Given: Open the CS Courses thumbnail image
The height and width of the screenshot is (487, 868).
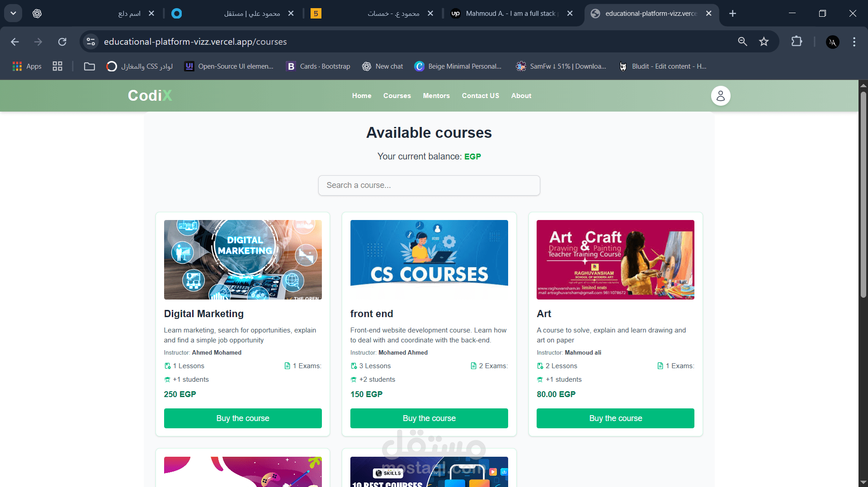Looking at the screenshot, I should (x=429, y=260).
